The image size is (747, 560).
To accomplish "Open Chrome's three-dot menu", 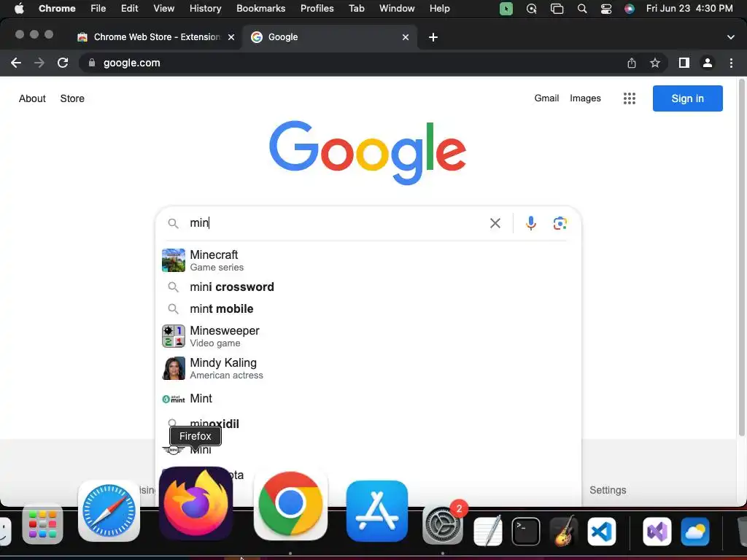I will pos(731,63).
